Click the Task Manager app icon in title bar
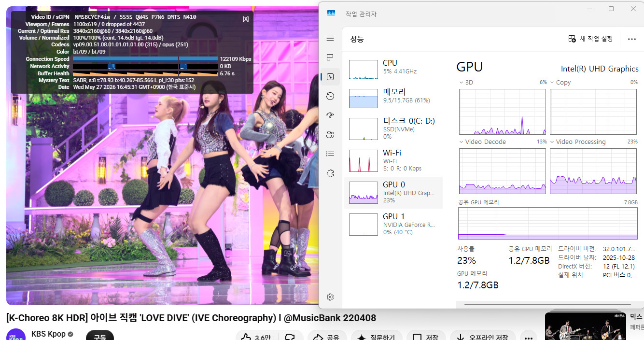644x340 pixels. coord(331,14)
